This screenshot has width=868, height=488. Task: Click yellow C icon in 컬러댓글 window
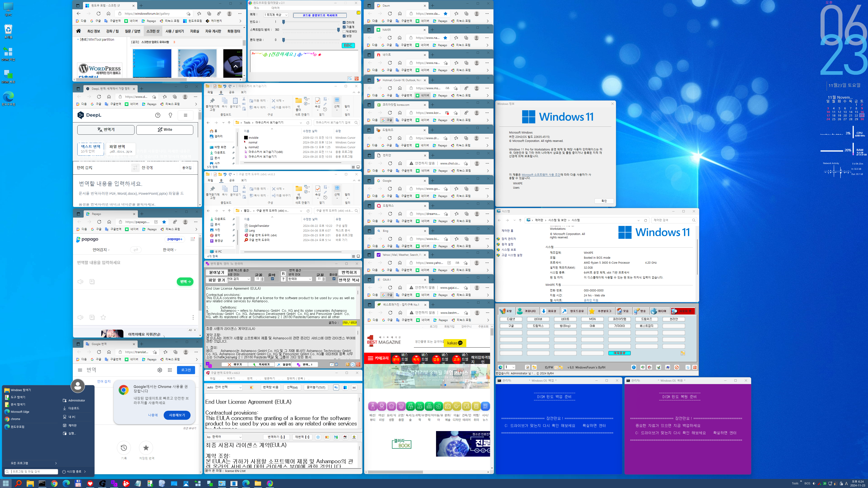tap(359, 13)
